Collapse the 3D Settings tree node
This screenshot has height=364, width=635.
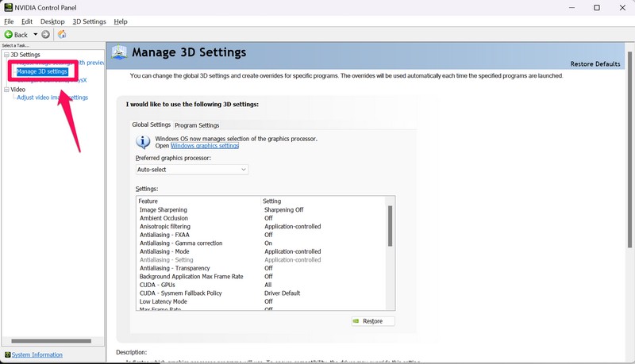(x=6, y=55)
